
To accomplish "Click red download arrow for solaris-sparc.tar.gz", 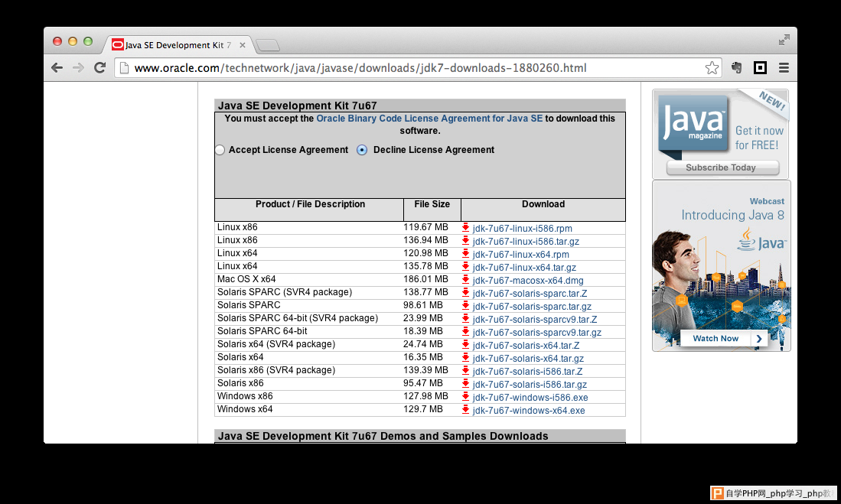I will coord(465,306).
